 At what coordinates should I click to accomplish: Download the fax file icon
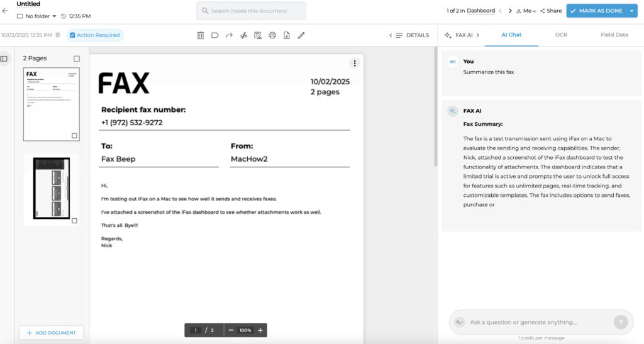287,35
